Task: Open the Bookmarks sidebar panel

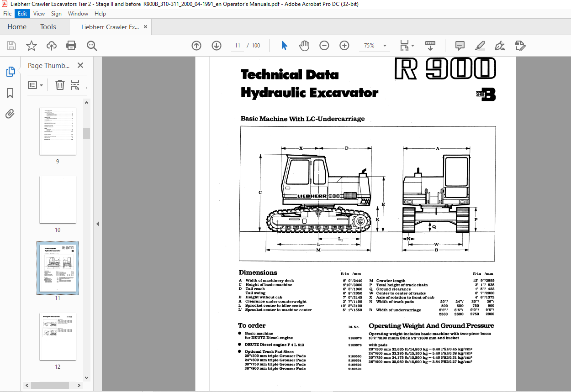Action: pos(10,93)
